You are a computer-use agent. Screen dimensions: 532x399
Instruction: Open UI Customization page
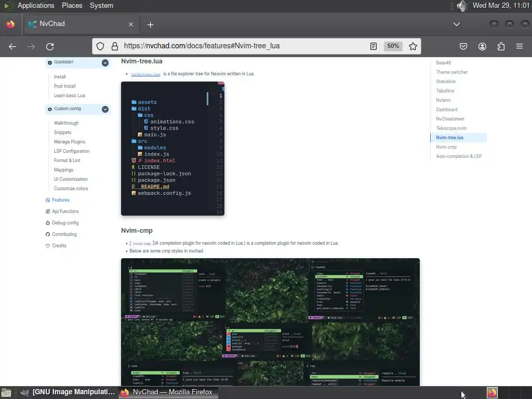pos(71,179)
